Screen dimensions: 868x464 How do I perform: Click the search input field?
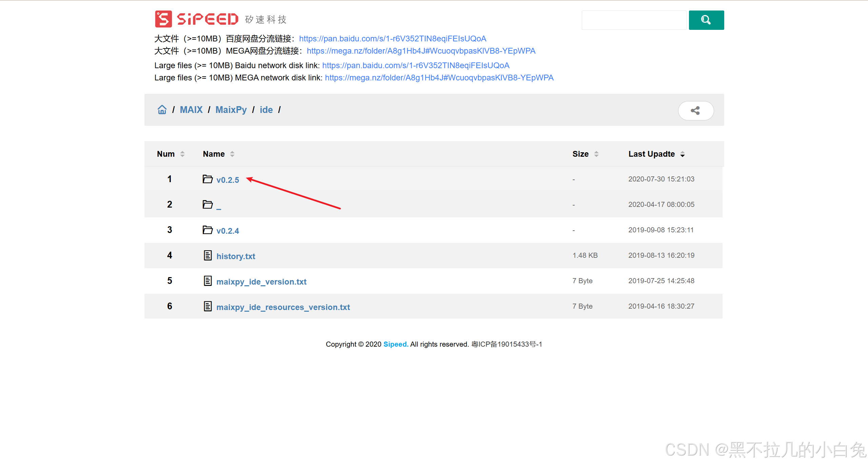click(x=634, y=20)
